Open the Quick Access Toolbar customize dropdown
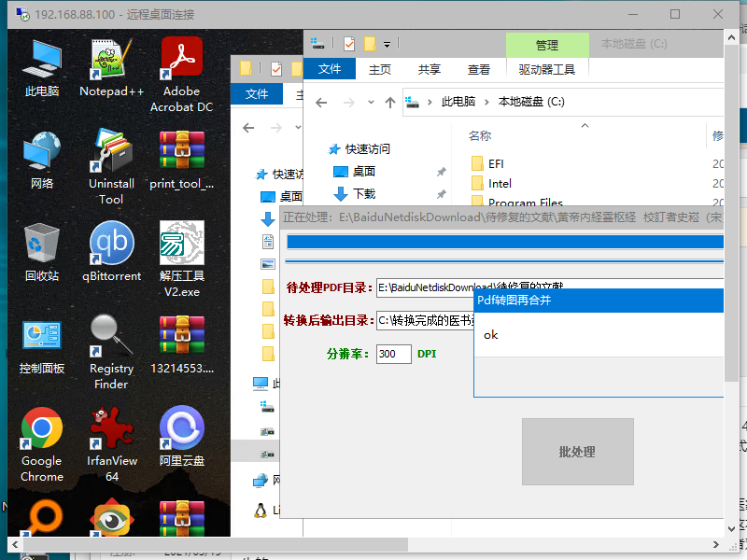The width and height of the screenshot is (747, 560). click(x=387, y=44)
